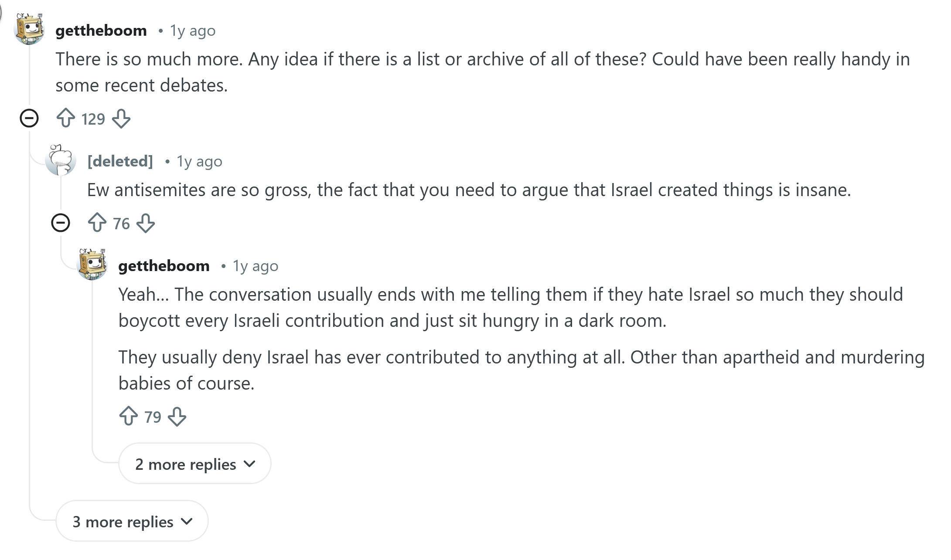Upvote the comment with 79 points
The width and height of the screenshot is (951, 560).
[x=129, y=416]
